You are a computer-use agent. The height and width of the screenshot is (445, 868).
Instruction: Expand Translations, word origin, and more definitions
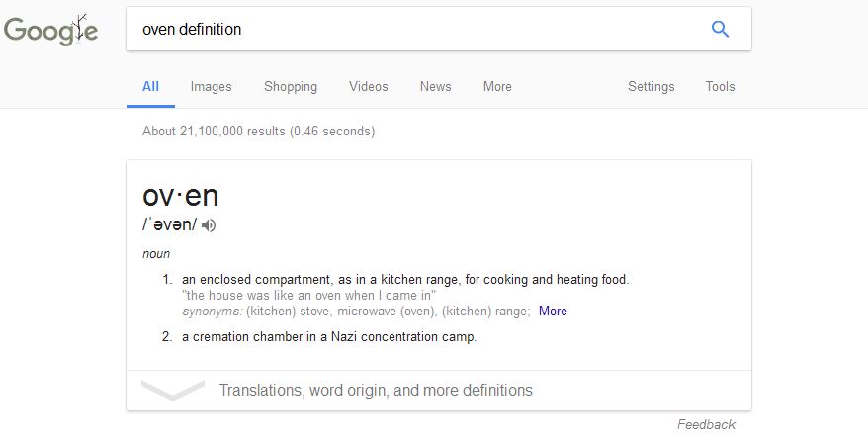376,390
